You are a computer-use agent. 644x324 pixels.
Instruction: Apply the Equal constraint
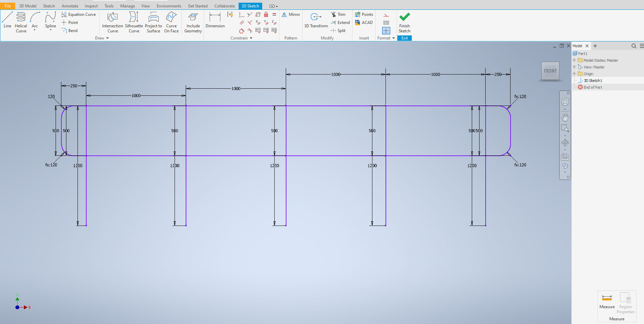point(274,14)
